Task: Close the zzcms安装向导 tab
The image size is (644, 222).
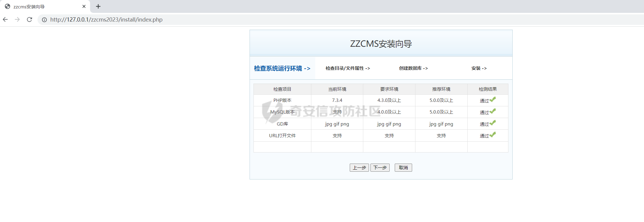Action: [84, 6]
